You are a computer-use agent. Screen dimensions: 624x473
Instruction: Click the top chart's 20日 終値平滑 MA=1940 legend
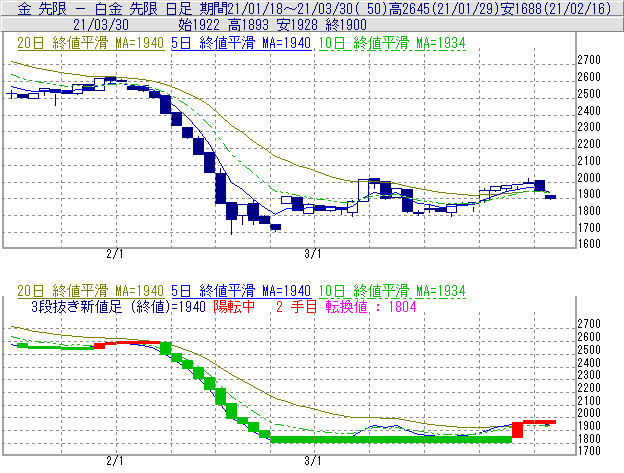coord(90,43)
